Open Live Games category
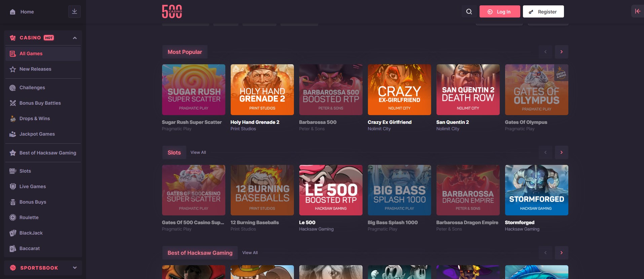The height and width of the screenshot is (279, 644). tap(43, 186)
